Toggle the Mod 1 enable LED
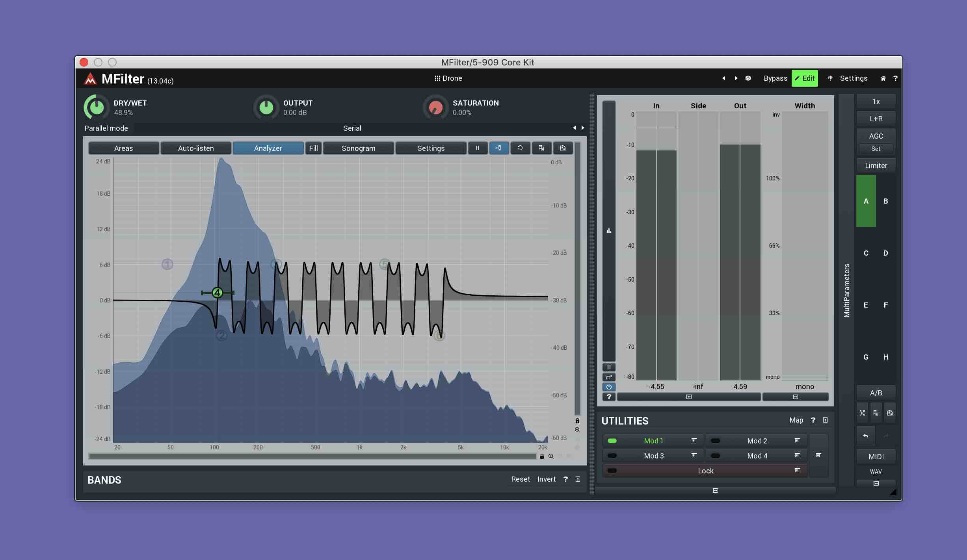Image resolution: width=967 pixels, height=560 pixels. click(612, 441)
